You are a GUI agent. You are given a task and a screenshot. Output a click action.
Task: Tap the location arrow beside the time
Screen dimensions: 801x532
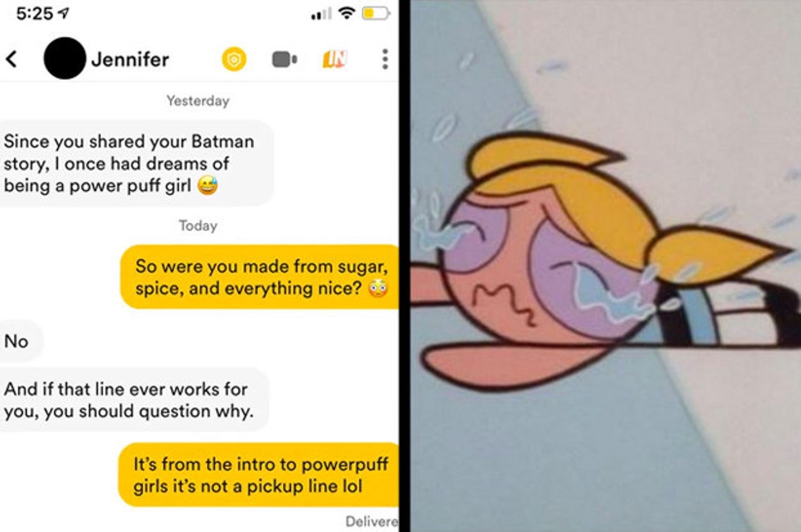coord(64,13)
